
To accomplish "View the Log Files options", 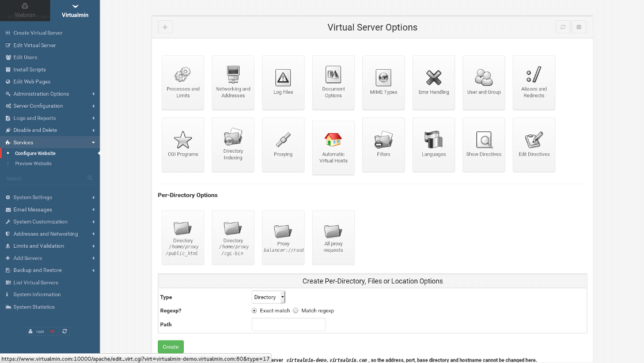I will pyautogui.click(x=283, y=82).
